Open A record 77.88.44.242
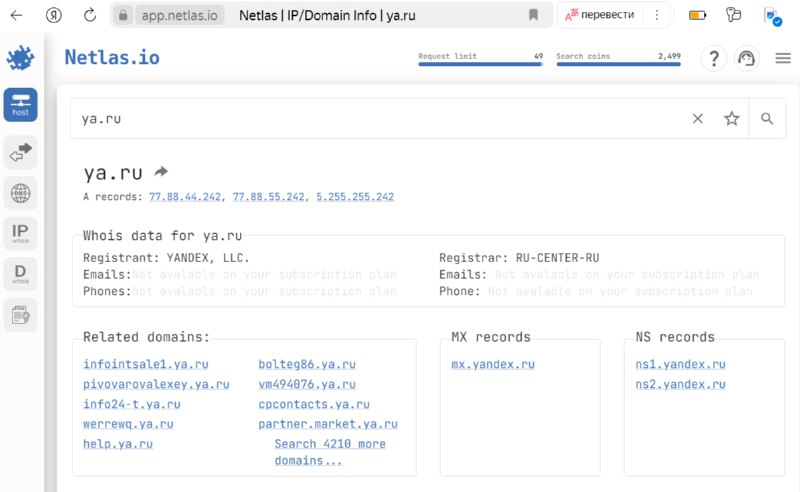 click(x=185, y=197)
